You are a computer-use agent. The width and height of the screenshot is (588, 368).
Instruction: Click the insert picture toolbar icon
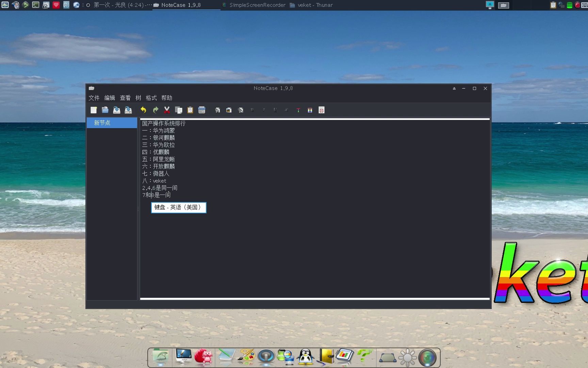tap(229, 110)
